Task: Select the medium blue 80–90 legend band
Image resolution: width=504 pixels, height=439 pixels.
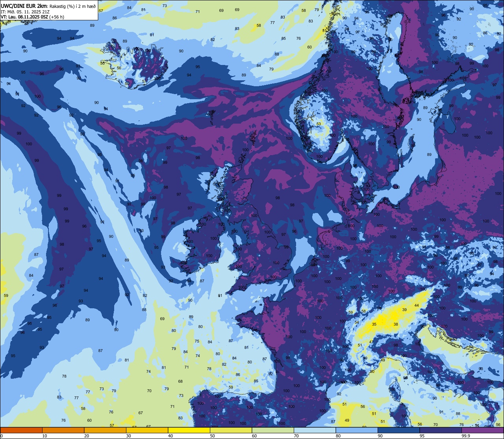Action: tap(357, 430)
